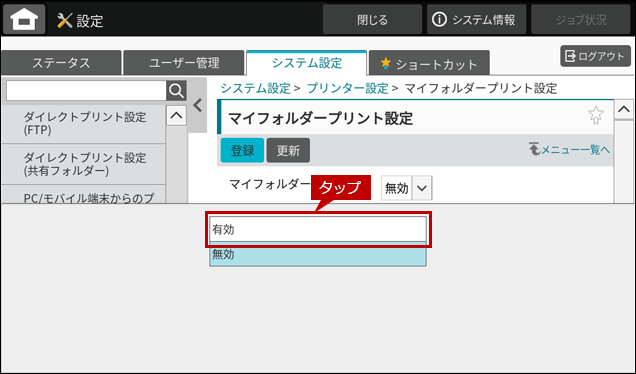The image size is (636, 374).
Task: Open the 無効 dropdown arrow
Action: (422, 188)
